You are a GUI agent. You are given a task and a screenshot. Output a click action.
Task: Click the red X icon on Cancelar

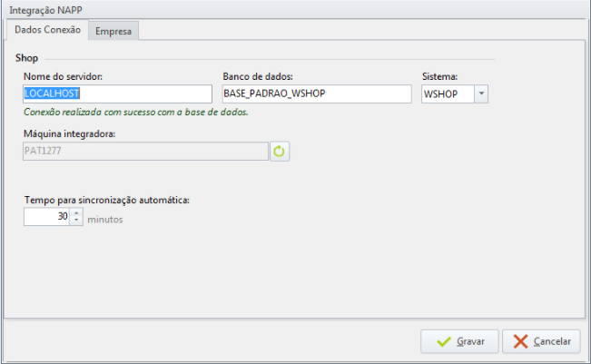click(520, 342)
